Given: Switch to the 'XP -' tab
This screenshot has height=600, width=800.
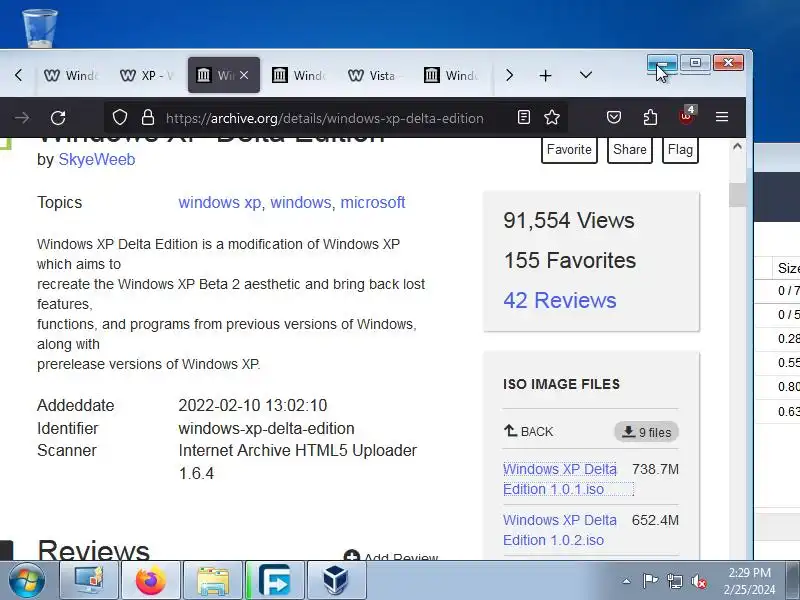Looking at the screenshot, I should (x=147, y=76).
